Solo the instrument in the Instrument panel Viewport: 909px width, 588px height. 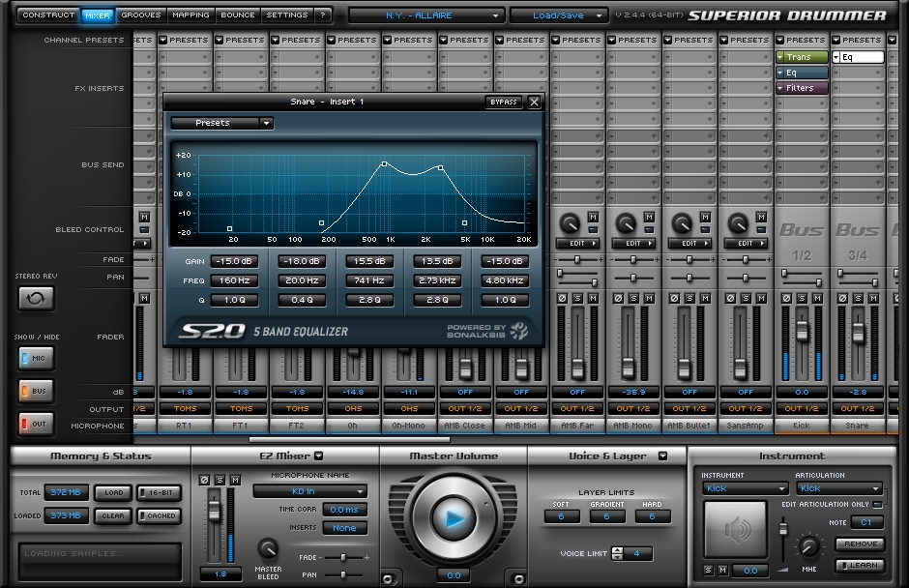pos(709,571)
